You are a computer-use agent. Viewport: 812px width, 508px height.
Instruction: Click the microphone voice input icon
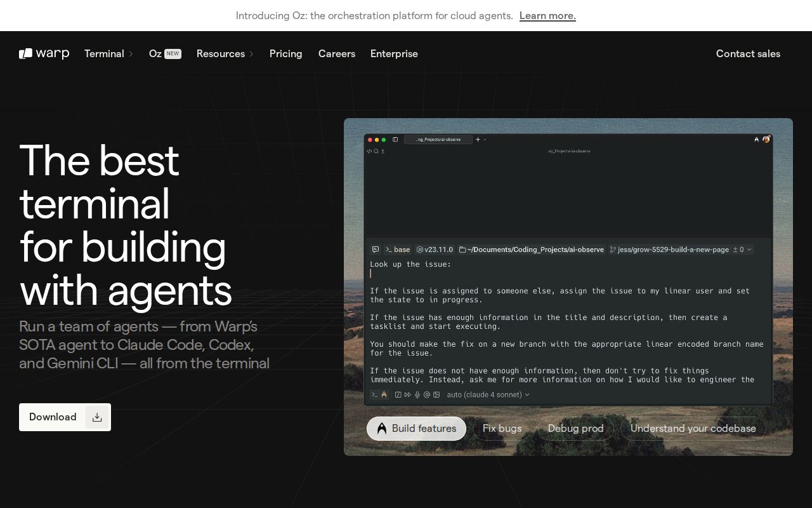click(x=417, y=395)
